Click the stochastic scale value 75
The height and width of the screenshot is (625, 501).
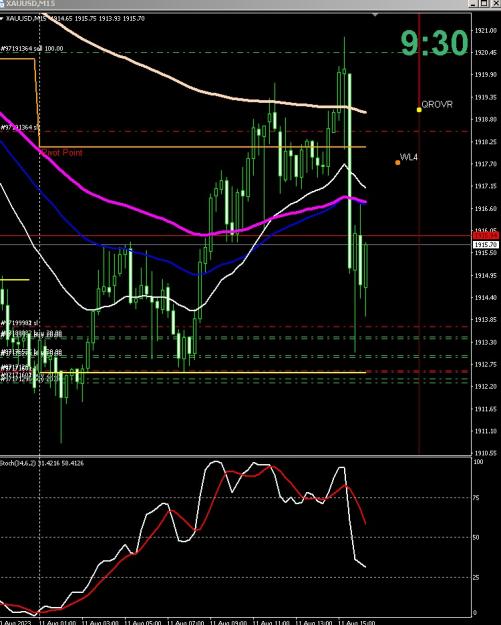point(476,498)
